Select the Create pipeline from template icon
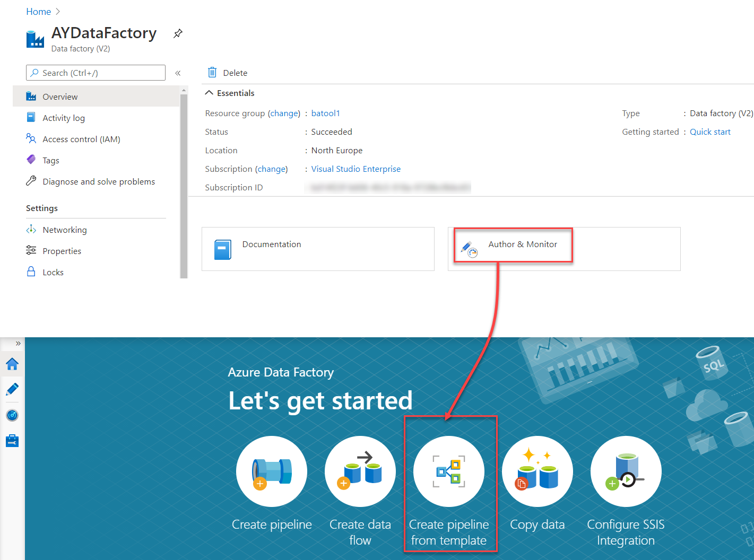This screenshot has height=560, width=754. 449,471
